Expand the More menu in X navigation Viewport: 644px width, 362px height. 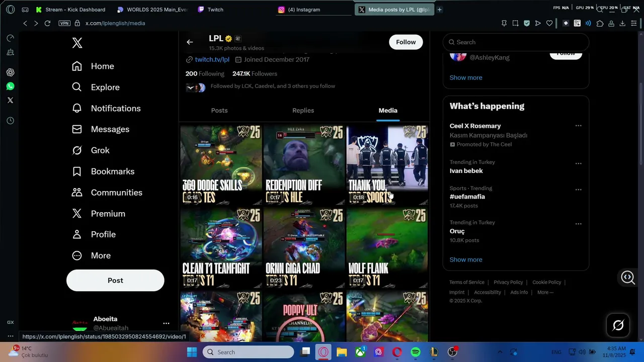tap(92, 255)
